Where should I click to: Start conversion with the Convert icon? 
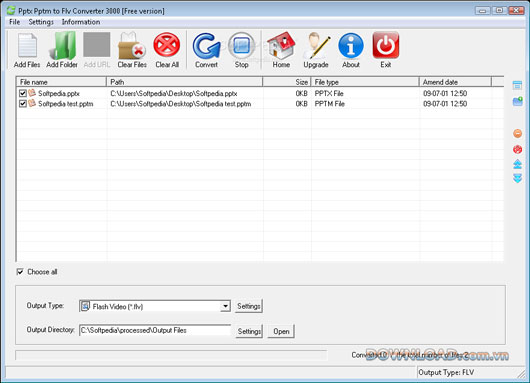(x=206, y=46)
